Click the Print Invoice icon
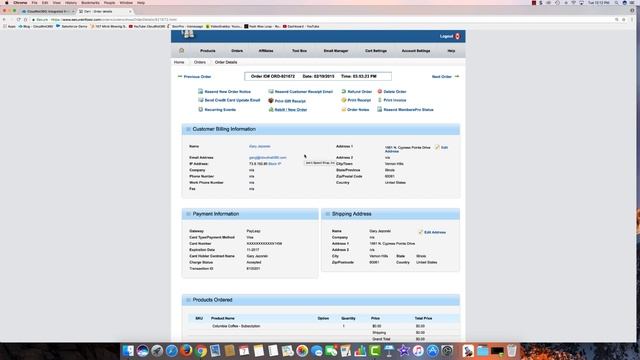The height and width of the screenshot is (360, 640). tap(380, 100)
